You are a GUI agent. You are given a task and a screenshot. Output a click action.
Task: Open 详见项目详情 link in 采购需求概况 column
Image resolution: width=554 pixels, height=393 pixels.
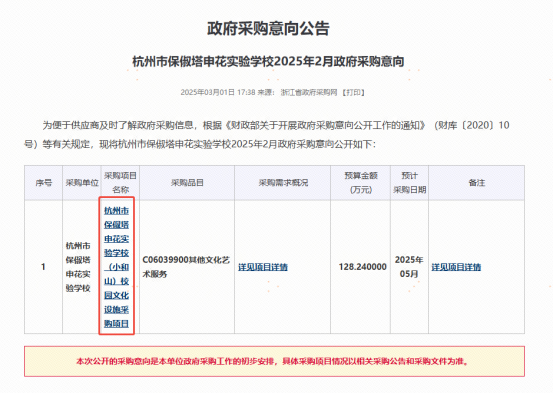(263, 267)
